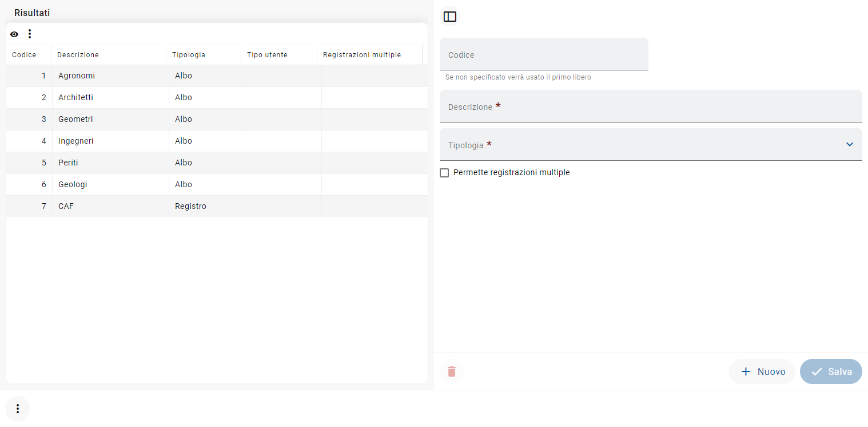The height and width of the screenshot is (427, 868).
Task: Focus the Codice input field
Action: coord(543,55)
